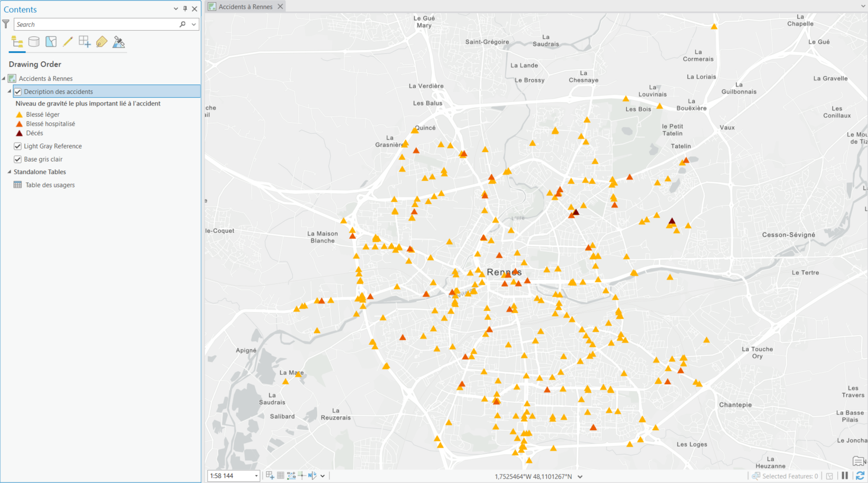
Task: Select Table des usagers standalone table
Action: point(50,185)
